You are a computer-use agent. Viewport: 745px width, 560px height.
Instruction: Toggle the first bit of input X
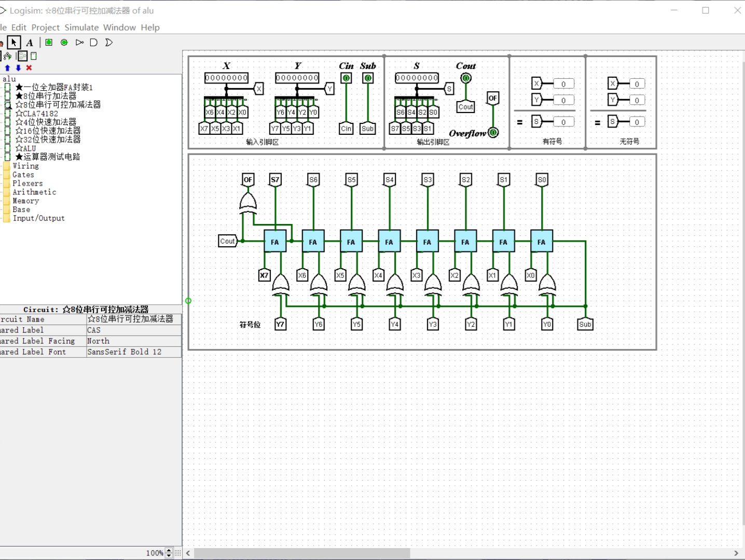point(208,78)
